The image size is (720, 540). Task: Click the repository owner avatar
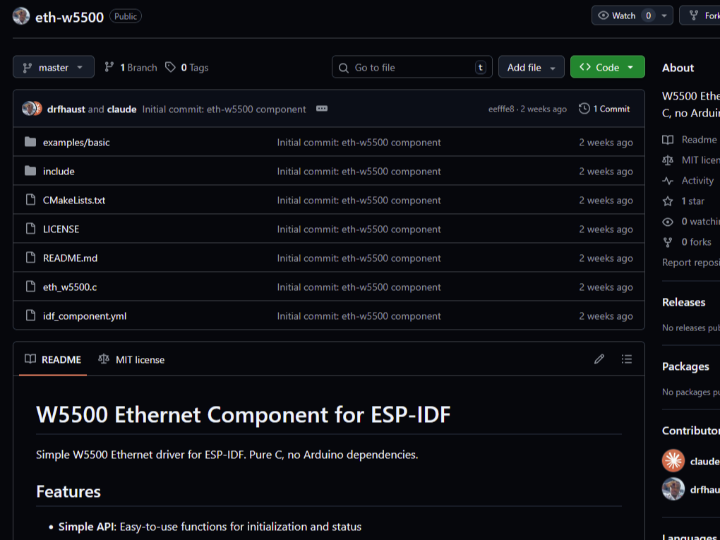pyautogui.click(x=21, y=16)
